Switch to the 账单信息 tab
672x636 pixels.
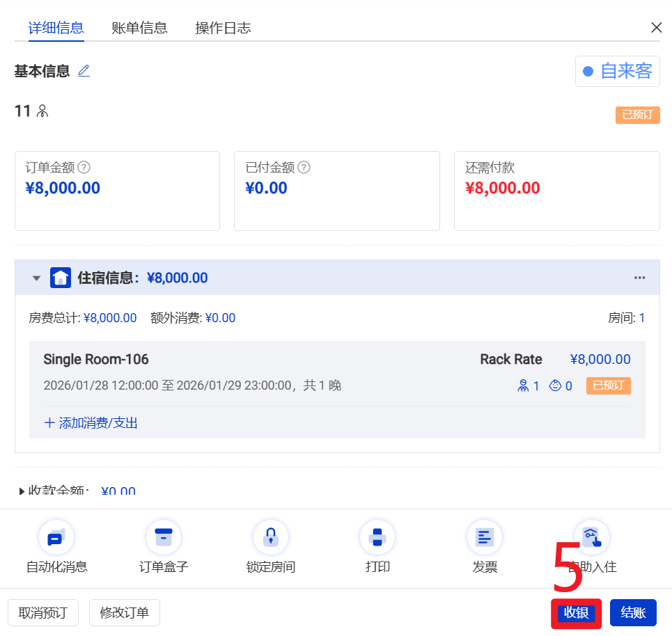tap(139, 28)
